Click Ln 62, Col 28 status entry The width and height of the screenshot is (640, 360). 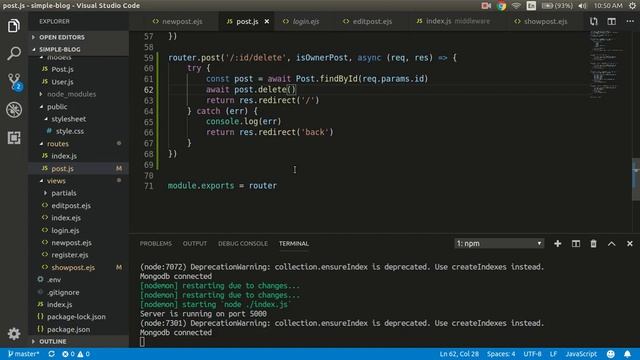point(459,354)
